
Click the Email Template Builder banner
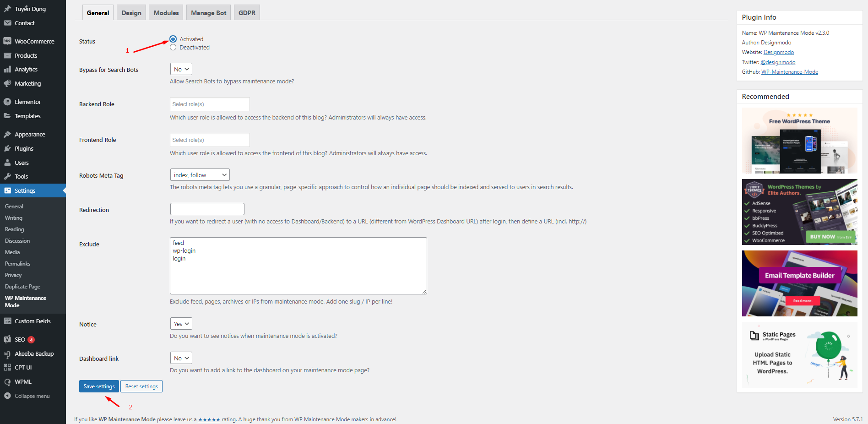799,283
